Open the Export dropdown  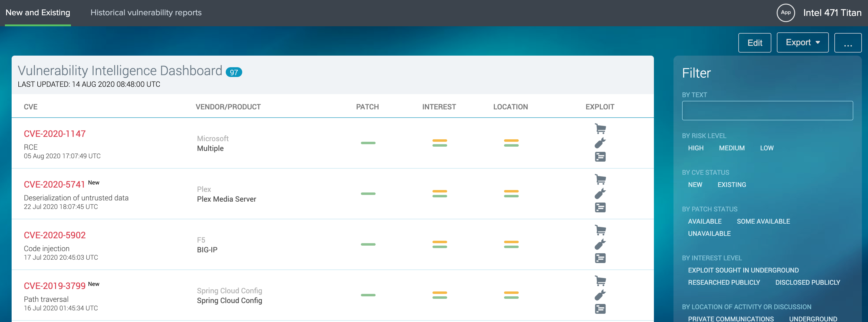[x=802, y=42]
